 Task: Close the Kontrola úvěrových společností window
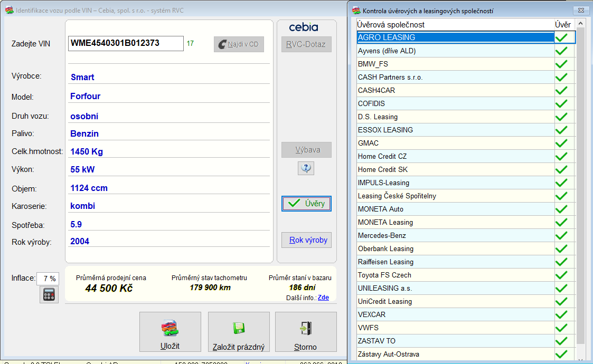pyautogui.click(x=581, y=11)
